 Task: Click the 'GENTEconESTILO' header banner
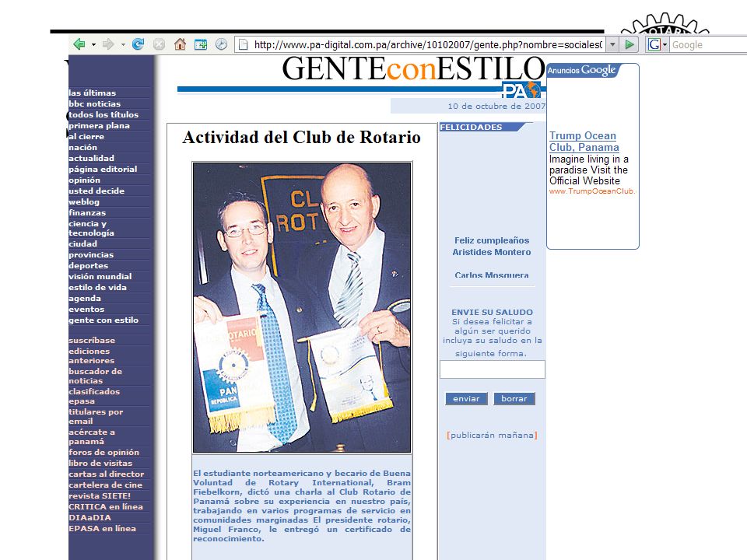(413, 69)
